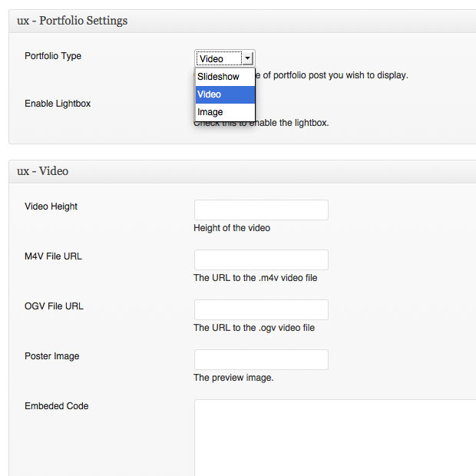Click the Portfolio Type dropdown arrow

tap(247, 58)
